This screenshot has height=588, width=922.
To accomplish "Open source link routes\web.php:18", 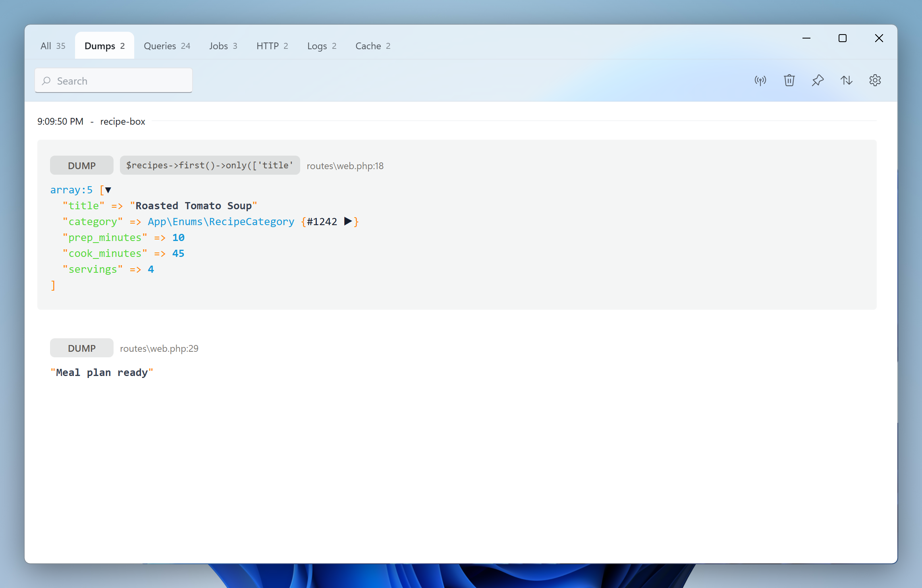I will click(x=345, y=166).
